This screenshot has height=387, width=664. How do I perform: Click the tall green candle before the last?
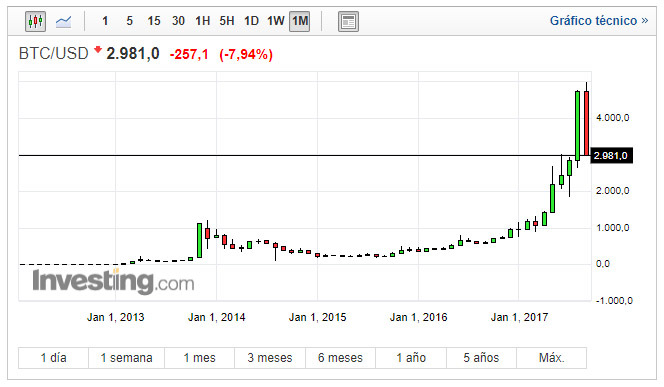[x=577, y=125]
